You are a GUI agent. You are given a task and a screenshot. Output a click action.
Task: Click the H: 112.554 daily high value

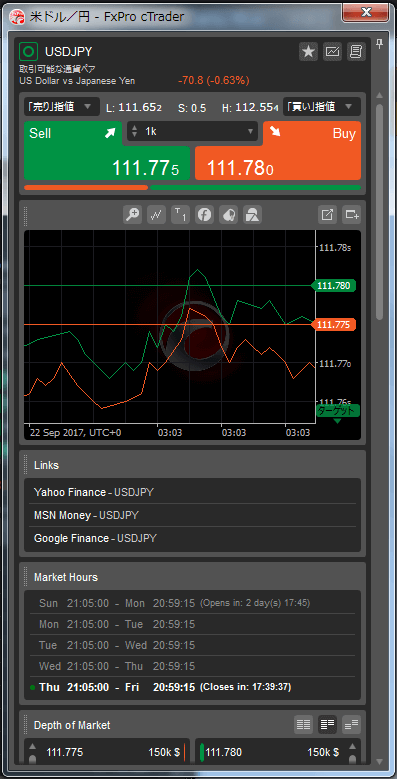(x=250, y=107)
